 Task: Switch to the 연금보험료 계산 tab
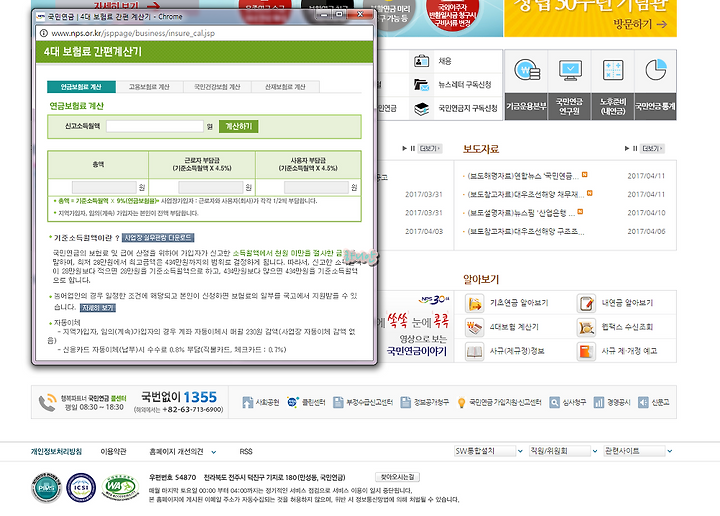pos(81,87)
